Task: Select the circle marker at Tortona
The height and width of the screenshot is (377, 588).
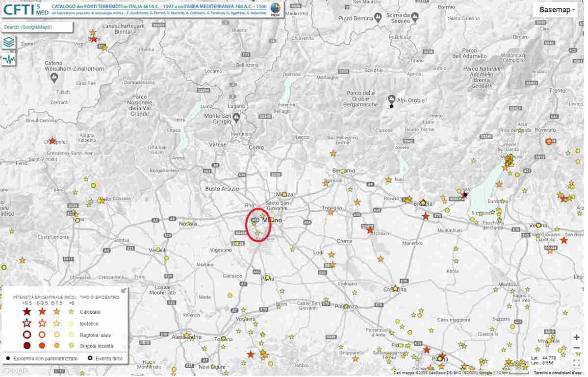Action: pos(224,339)
